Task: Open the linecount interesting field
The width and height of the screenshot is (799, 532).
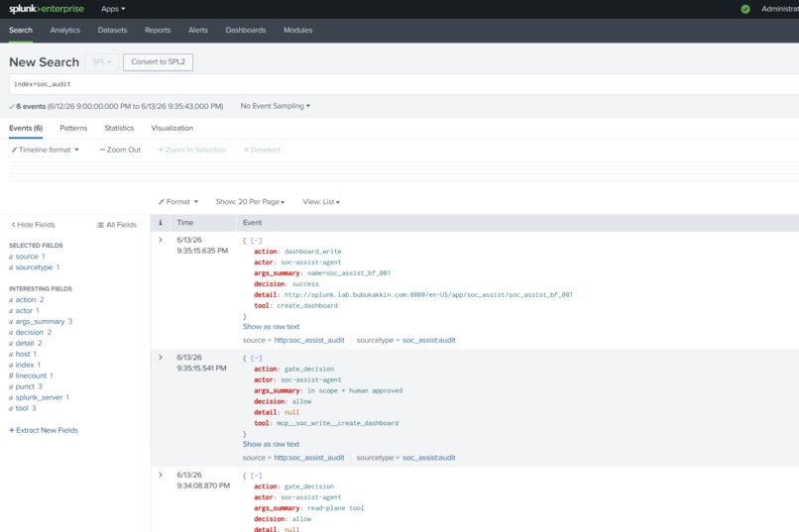Action: pyautogui.click(x=31, y=375)
